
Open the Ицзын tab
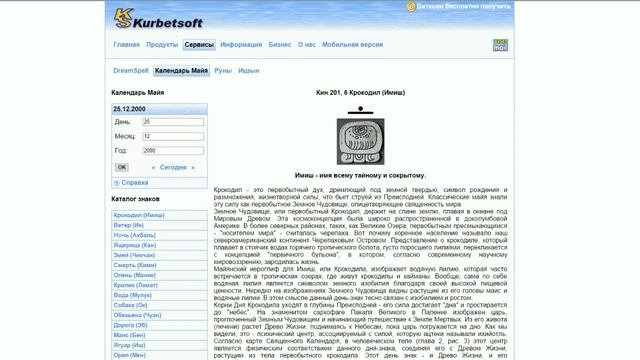click(249, 71)
